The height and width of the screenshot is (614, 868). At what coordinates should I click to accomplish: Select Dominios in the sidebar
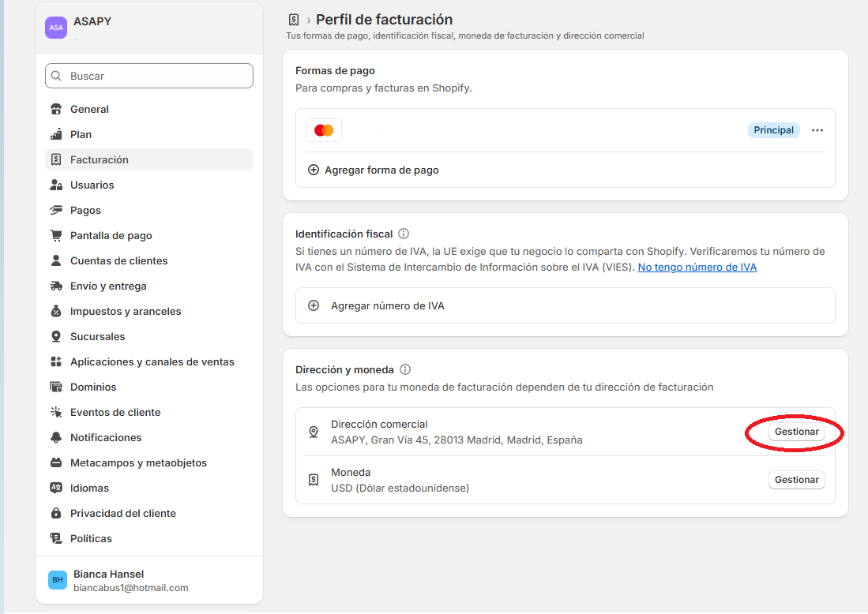pos(149,387)
